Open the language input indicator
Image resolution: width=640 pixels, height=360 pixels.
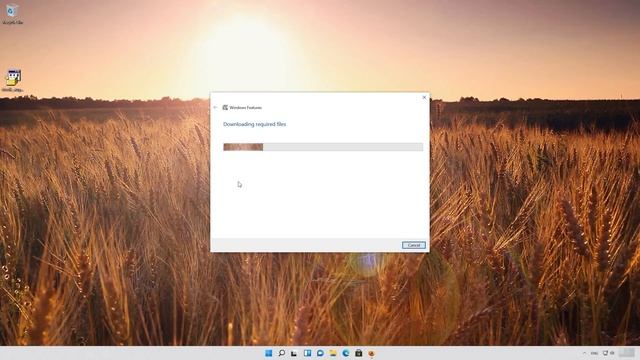click(x=594, y=353)
